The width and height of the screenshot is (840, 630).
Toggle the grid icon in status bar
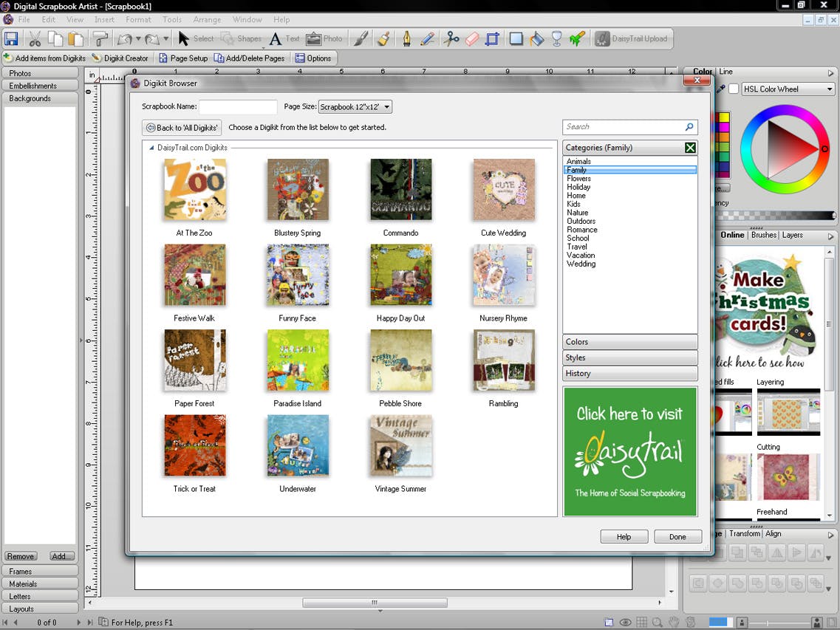point(641,623)
